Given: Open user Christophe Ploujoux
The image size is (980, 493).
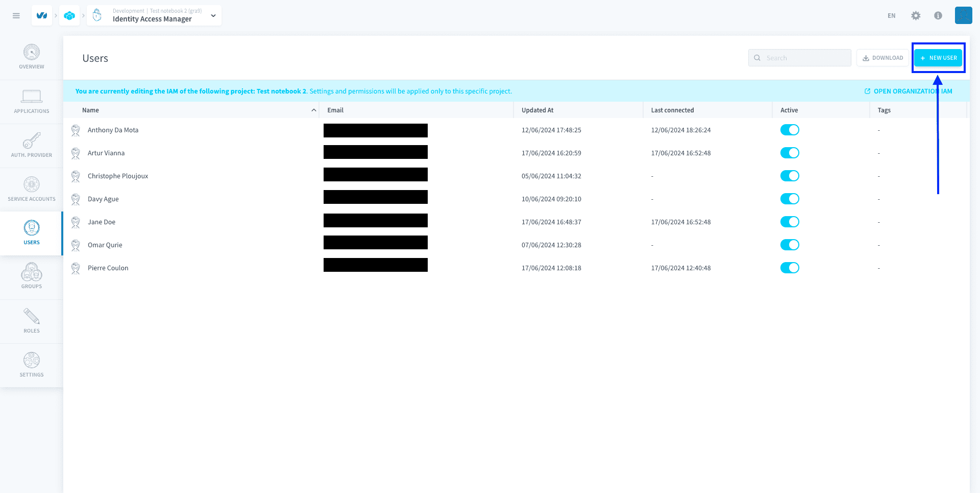Looking at the screenshot, I should 118,176.
